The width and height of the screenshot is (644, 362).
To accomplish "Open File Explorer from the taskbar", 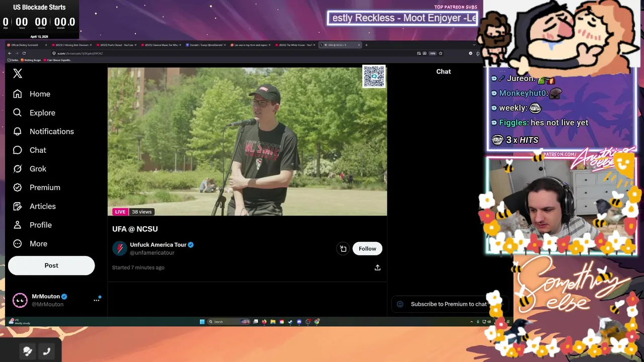I will (273, 322).
